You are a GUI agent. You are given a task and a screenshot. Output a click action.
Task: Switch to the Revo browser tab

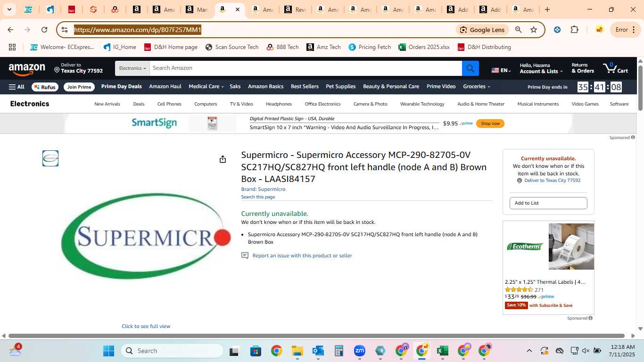click(x=295, y=9)
